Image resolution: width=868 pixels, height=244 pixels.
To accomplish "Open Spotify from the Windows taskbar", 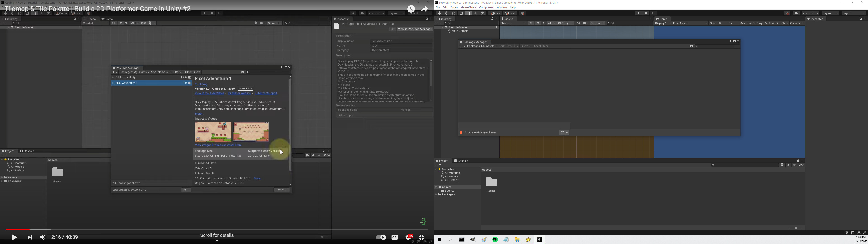I will tap(495, 239).
